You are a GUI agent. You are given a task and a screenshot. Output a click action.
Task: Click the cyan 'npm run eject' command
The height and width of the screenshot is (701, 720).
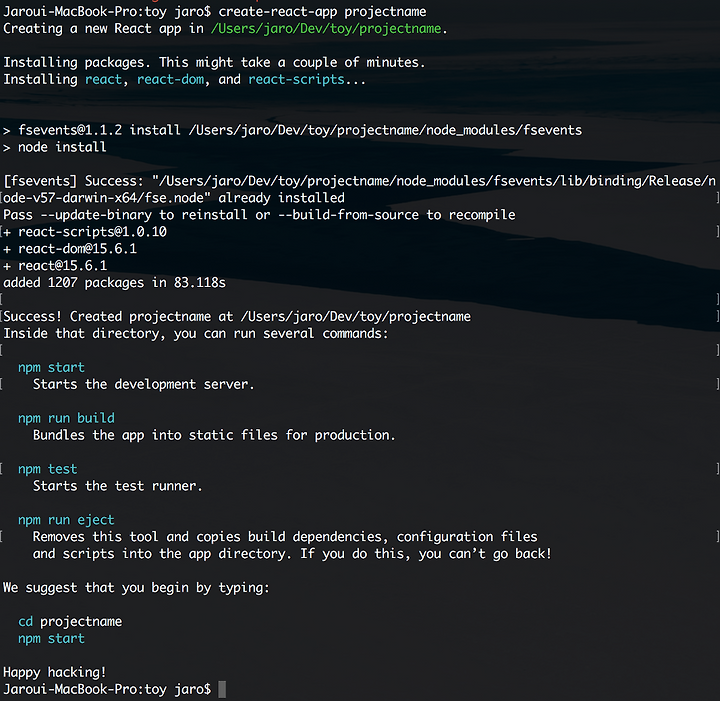pos(66,520)
